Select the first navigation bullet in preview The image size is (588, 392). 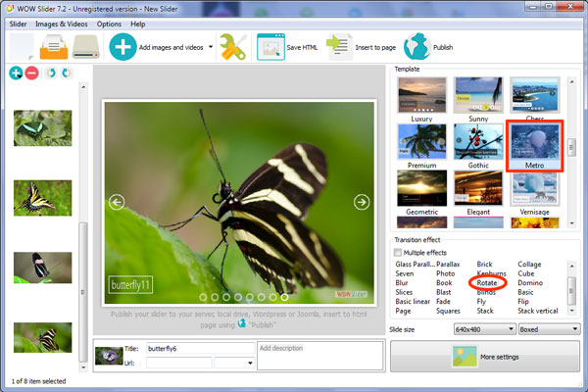point(203,298)
